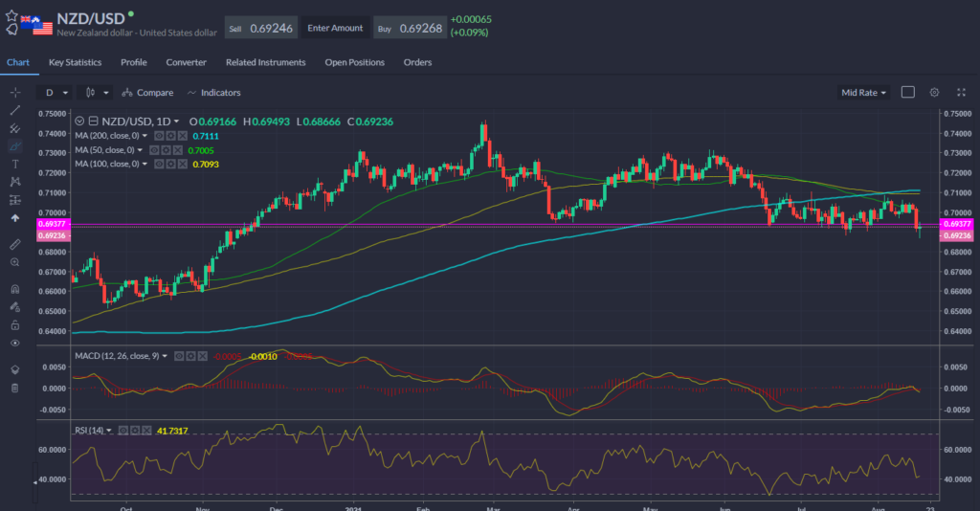This screenshot has width=980, height=511.
Task: Click the trash remove drawings icon
Action: tap(15, 388)
